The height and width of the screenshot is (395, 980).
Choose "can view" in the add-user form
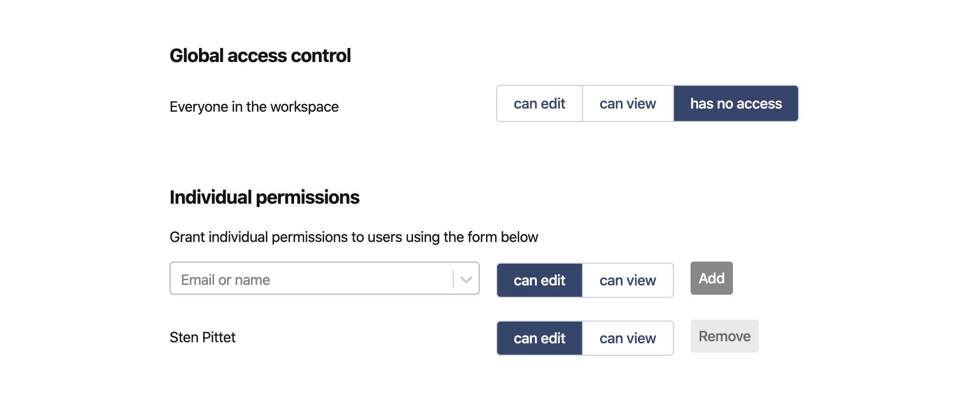[x=627, y=280]
